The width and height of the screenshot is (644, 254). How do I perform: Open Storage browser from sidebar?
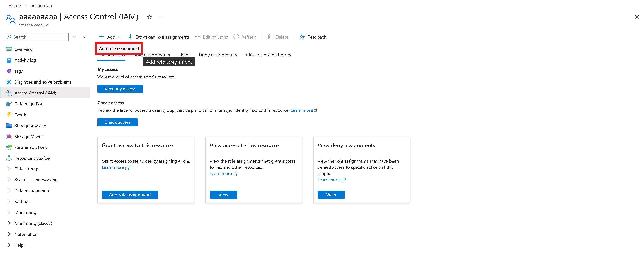[30, 125]
